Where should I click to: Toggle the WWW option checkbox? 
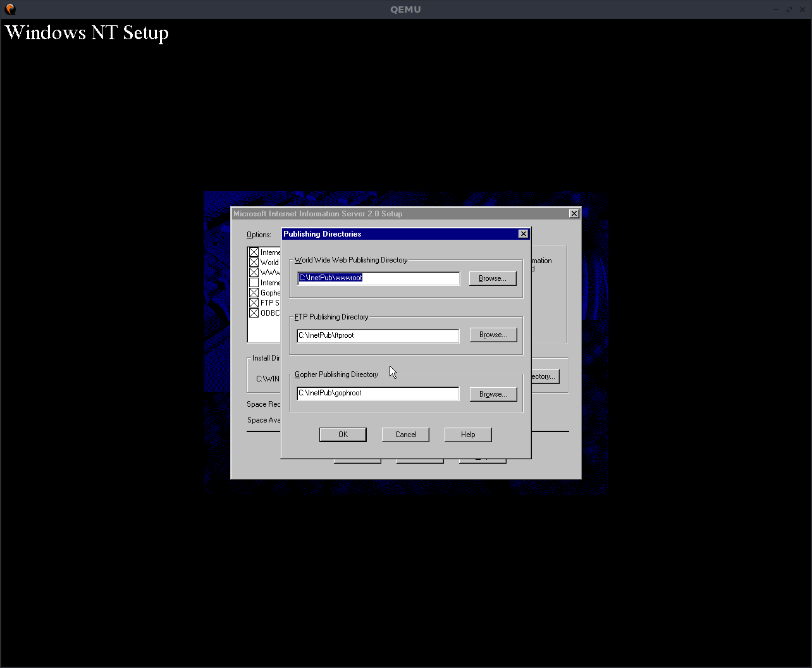pyautogui.click(x=254, y=273)
